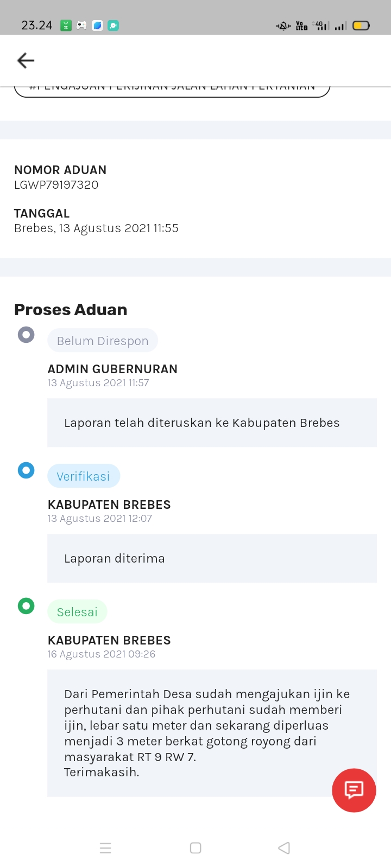Select the gray Belum Direspon status circle
Screen dimensions: 391x868
26,334
